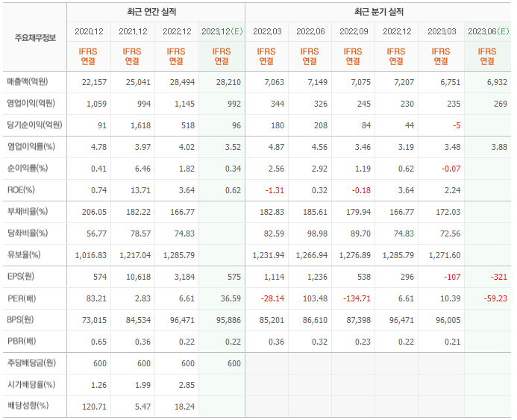Click the quarterly sales value 6,751
Image resolution: width=517 pixels, height=420 pixels.
click(x=450, y=82)
